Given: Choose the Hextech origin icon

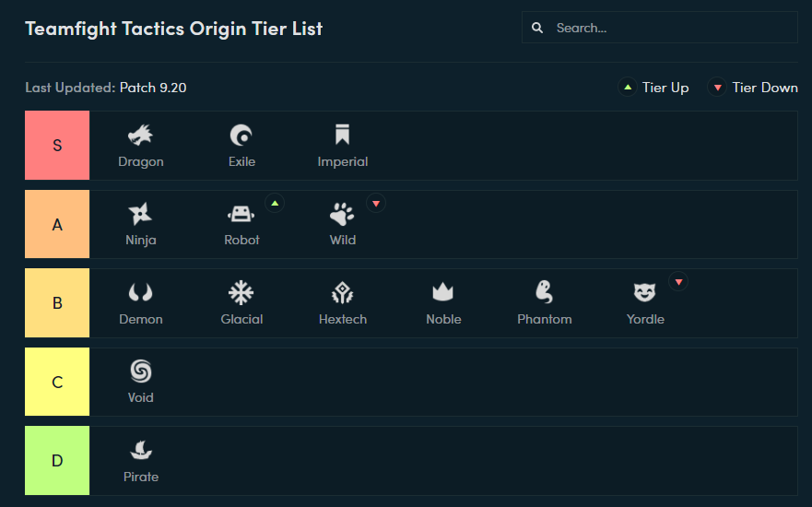Looking at the screenshot, I should pos(342,292).
